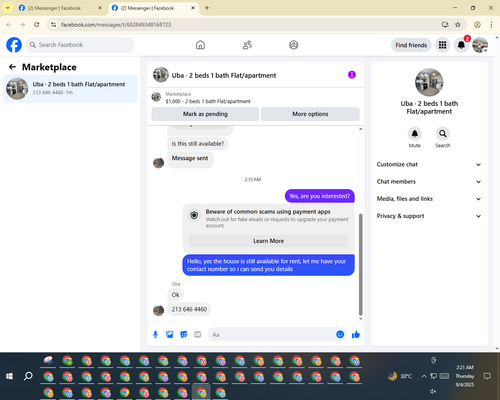Expand Media, files and links section
This screenshot has width=500, height=400.
tap(429, 199)
